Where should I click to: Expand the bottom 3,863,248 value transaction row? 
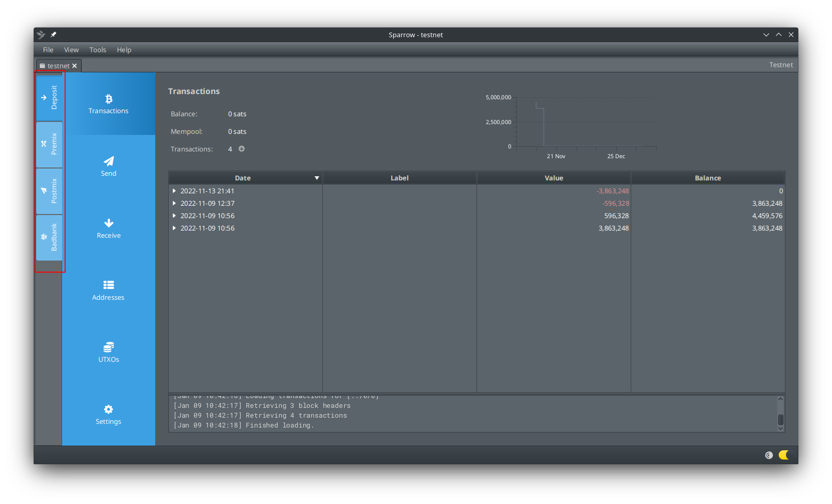174,228
